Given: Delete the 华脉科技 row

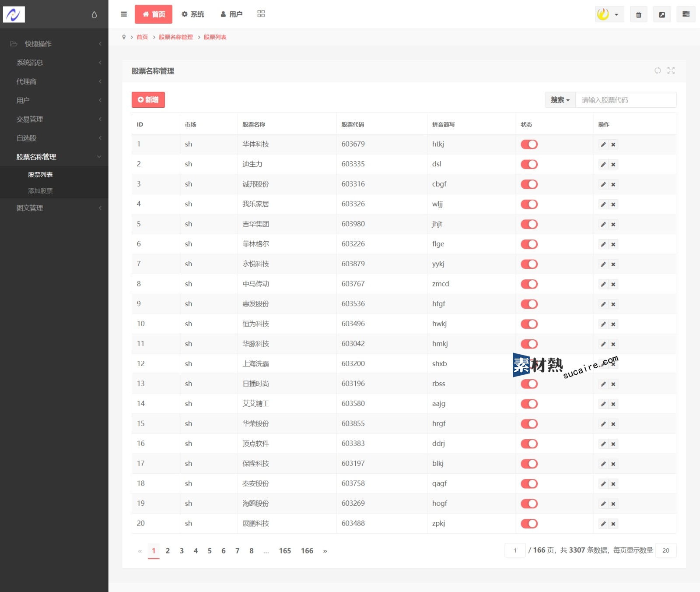Looking at the screenshot, I should click(x=613, y=344).
